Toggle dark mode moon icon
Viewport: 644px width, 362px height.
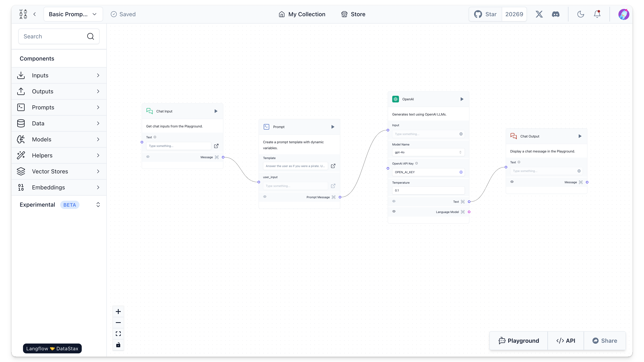tap(581, 14)
